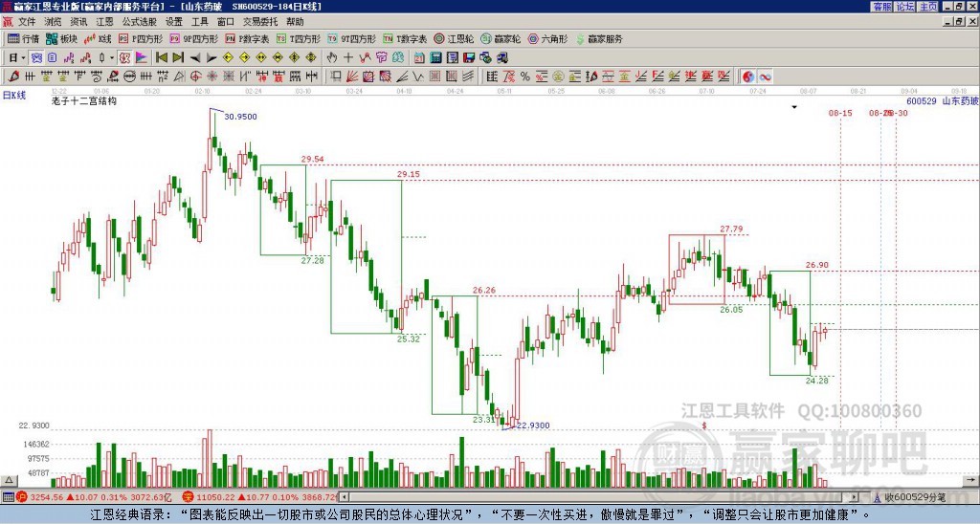The height and width of the screenshot is (524, 980).
Task: Select the first yellow diamond arrow icon
Action: click(228, 57)
